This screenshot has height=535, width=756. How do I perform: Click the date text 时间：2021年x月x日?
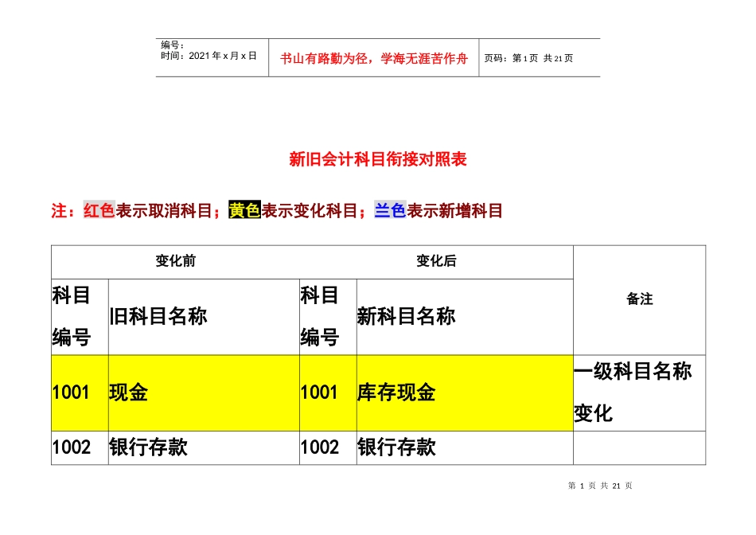point(208,56)
